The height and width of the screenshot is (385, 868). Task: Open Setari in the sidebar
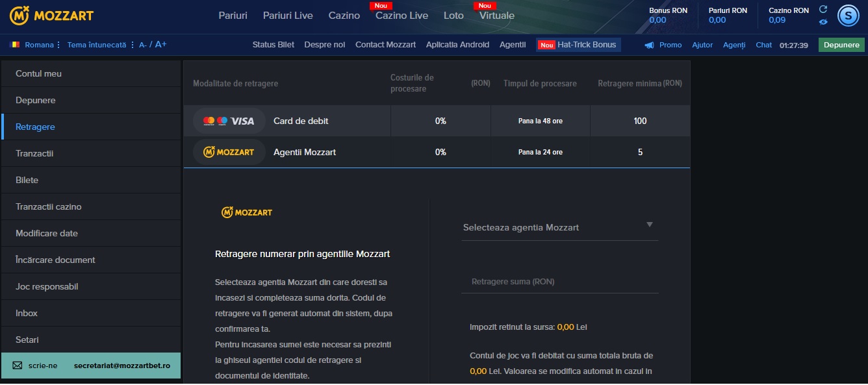(x=91, y=340)
